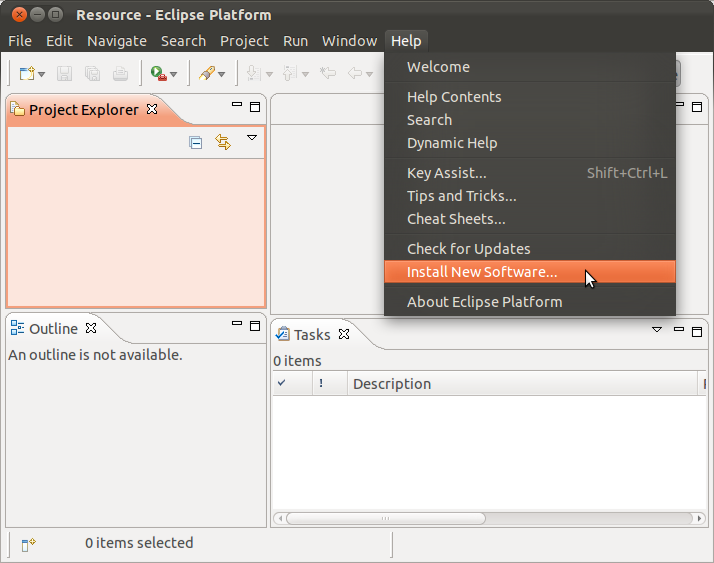Open the File menu

tap(20, 41)
